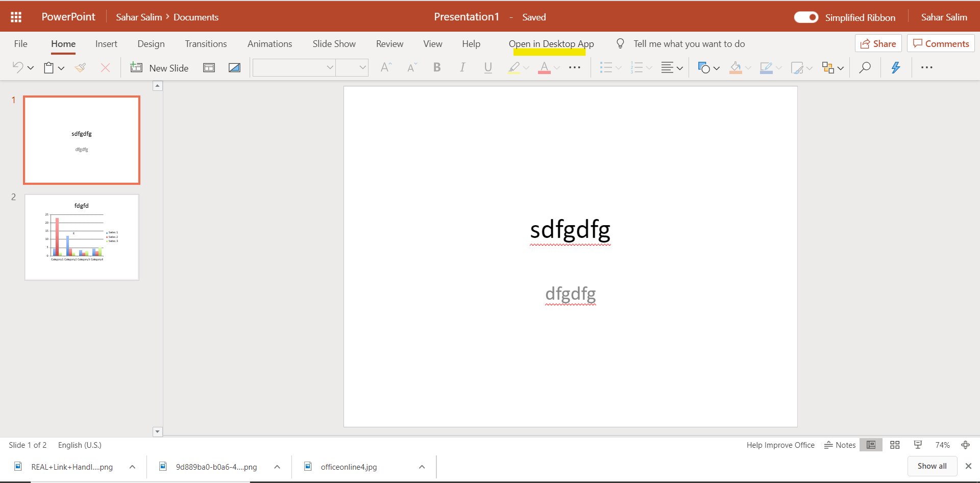Click the font color red swatch button
The image size is (980, 483).
pos(544,67)
